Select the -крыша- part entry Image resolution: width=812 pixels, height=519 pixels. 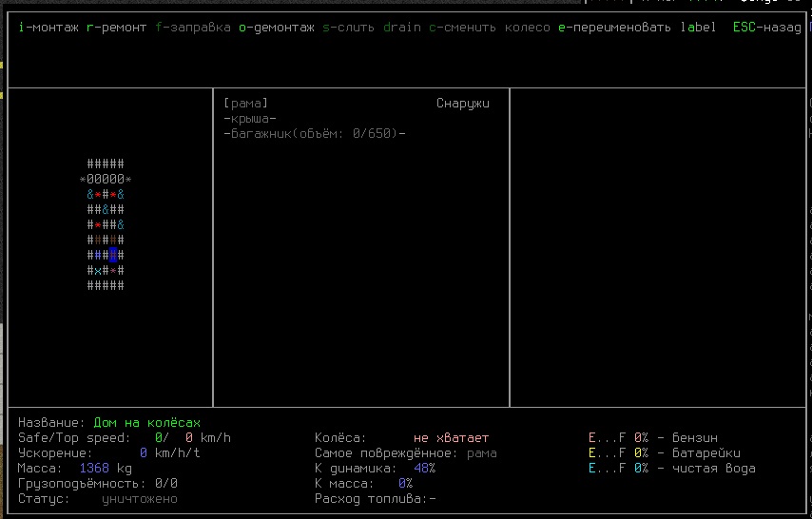pyautogui.click(x=250, y=119)
